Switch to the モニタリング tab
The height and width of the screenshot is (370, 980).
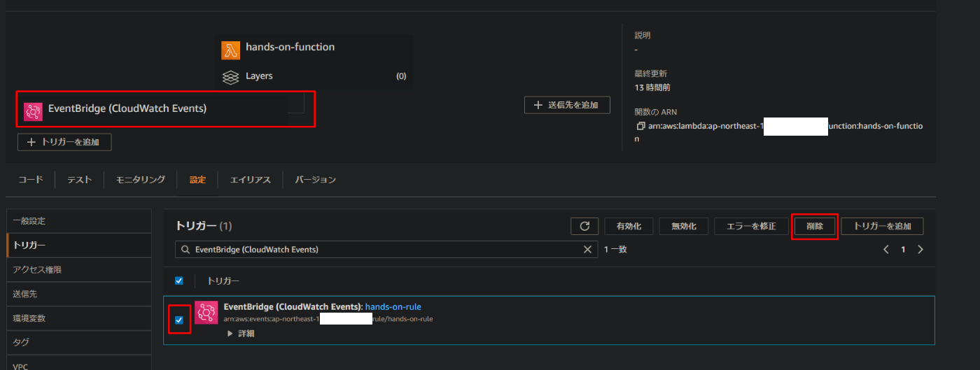140,180
